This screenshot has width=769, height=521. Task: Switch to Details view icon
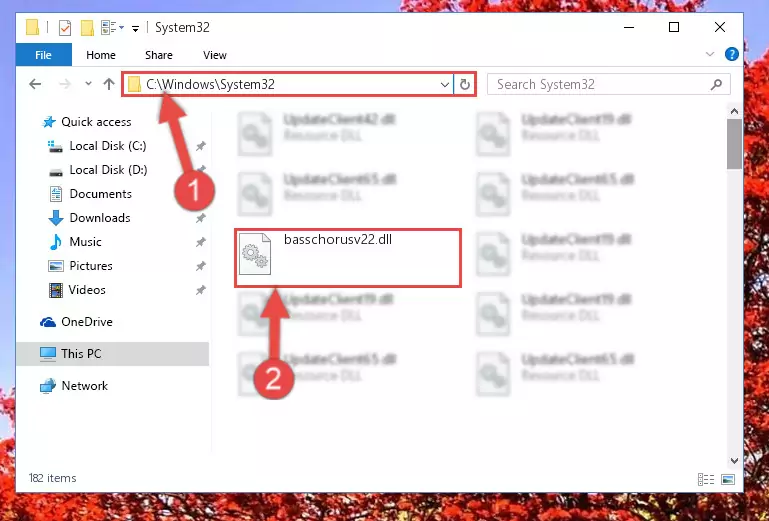pyautogui.click(x=706, y=479)
